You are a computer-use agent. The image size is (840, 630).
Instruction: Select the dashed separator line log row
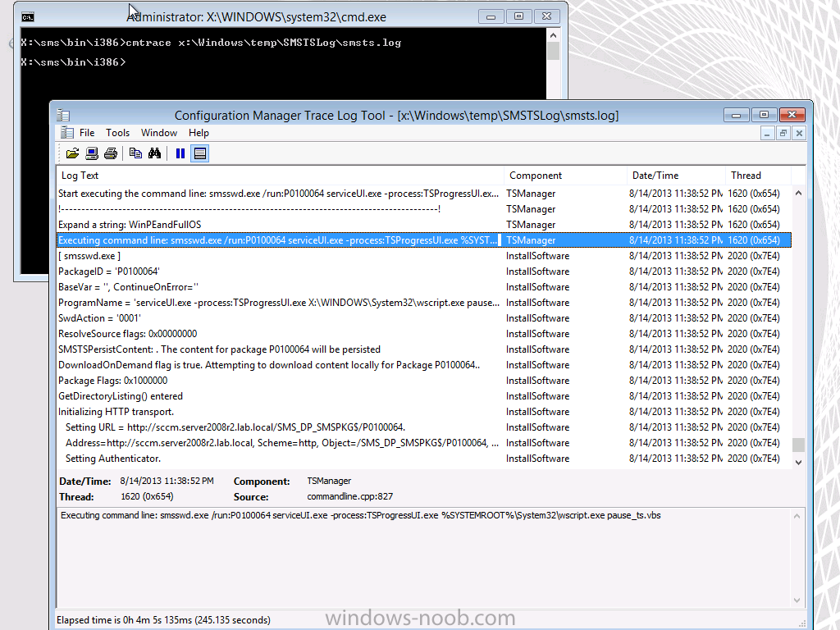[424, 209]
